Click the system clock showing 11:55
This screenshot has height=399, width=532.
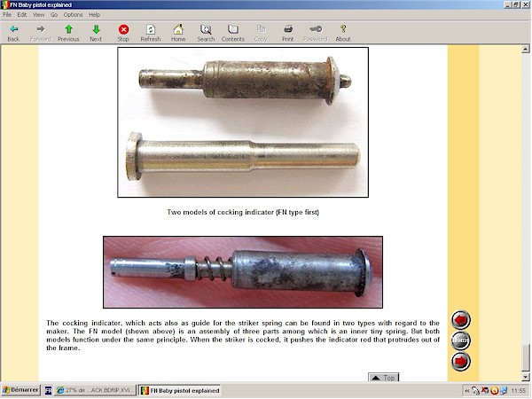(518, 391)
